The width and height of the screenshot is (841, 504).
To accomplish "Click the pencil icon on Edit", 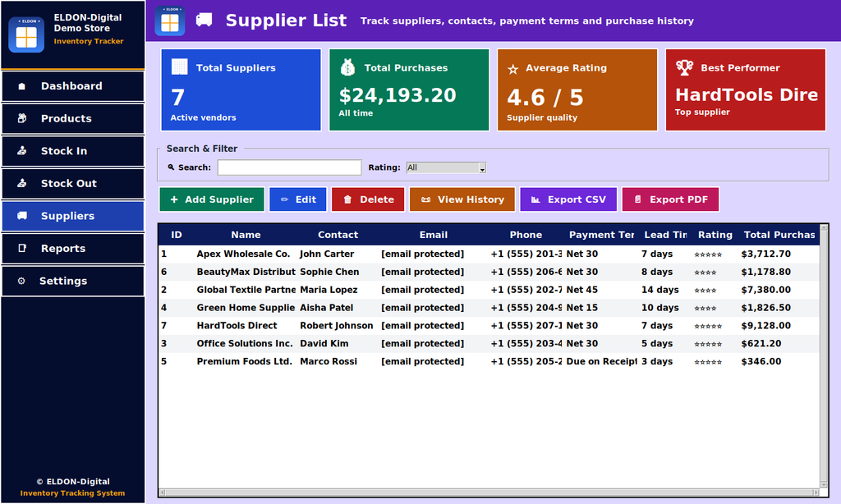I will point(284,199).
